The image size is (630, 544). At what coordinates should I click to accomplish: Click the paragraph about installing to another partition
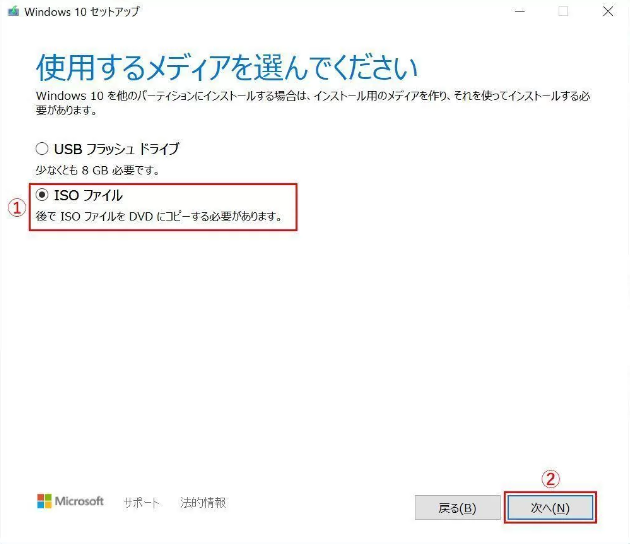tap(313, 103)
